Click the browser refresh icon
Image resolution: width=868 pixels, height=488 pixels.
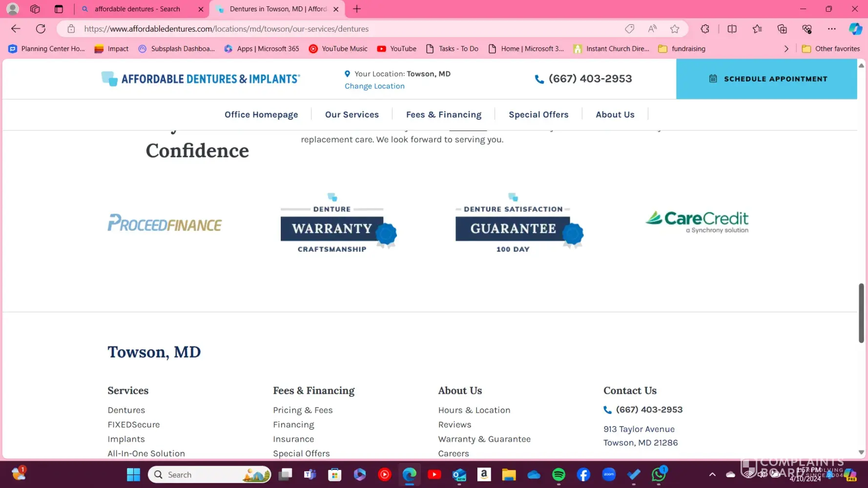pyautogui.click(x=41, y=29)
